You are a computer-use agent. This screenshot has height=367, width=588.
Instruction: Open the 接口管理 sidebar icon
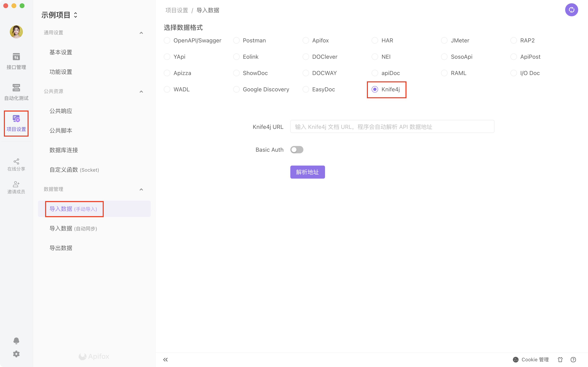[x=16, y=61]
